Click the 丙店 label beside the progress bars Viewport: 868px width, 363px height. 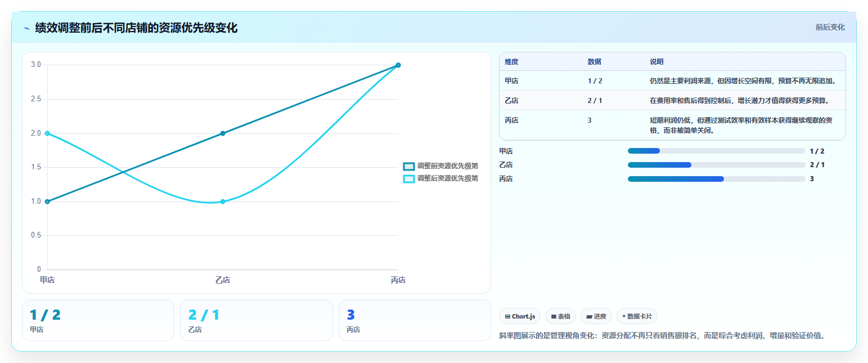[x=506, y=179]
